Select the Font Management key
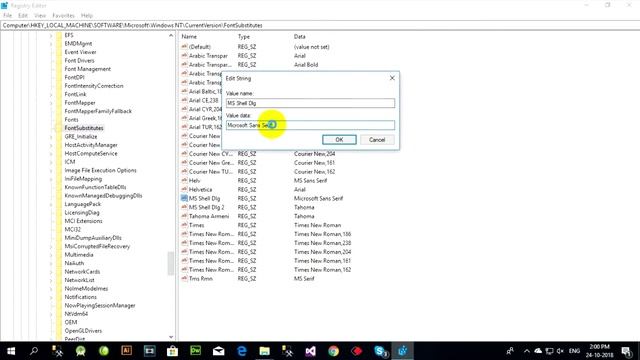Viewport: 640px width, 360px height. (87, 69)
